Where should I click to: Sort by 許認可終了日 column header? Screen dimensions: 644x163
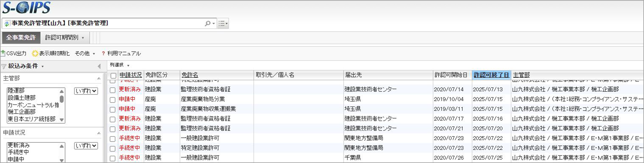(491, 75)
